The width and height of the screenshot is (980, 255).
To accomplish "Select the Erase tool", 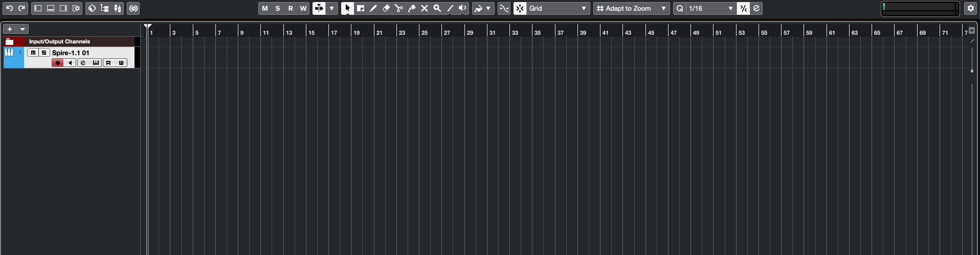I will pos(386,8).
